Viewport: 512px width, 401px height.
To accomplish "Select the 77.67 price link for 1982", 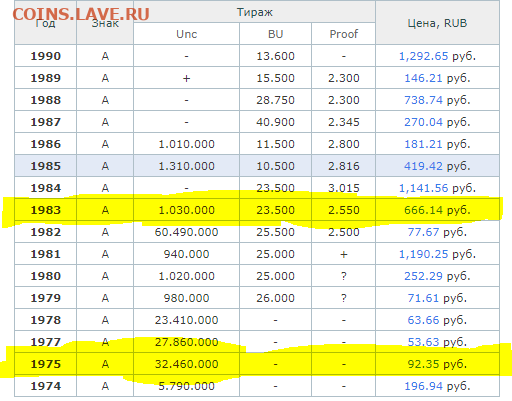I will [x=423, y=232].
